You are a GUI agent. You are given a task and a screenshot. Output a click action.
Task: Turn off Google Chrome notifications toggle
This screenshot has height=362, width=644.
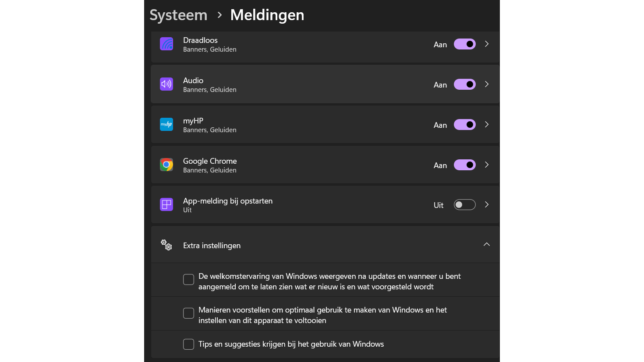click(x=464, y=165)
